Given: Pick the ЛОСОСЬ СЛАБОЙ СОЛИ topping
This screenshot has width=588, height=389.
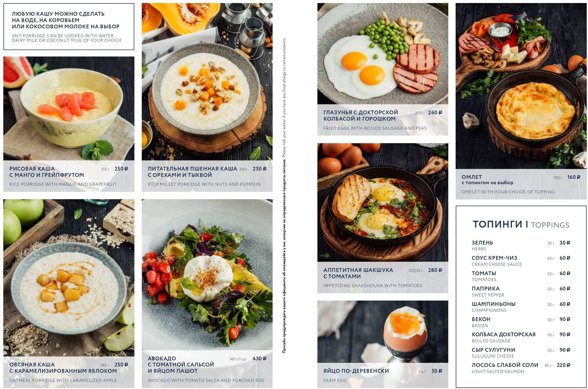Looking at the screenshot, I should click(521, 368).
